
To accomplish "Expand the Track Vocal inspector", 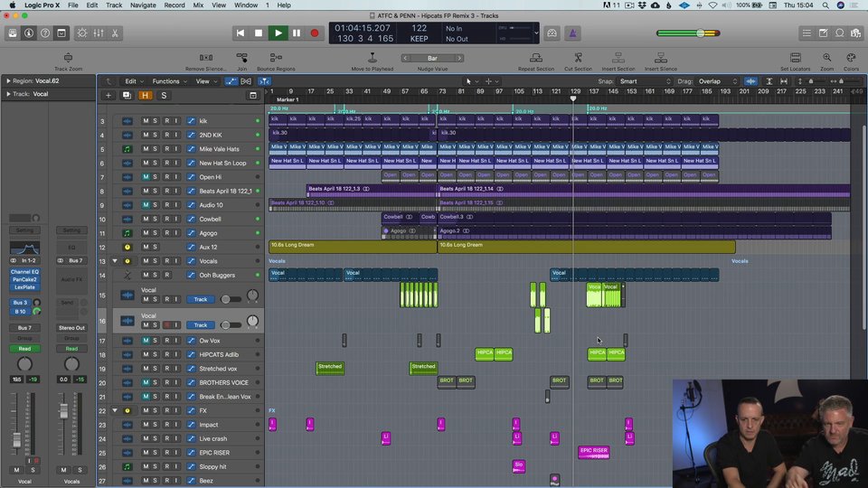I will tap(8, 94).
